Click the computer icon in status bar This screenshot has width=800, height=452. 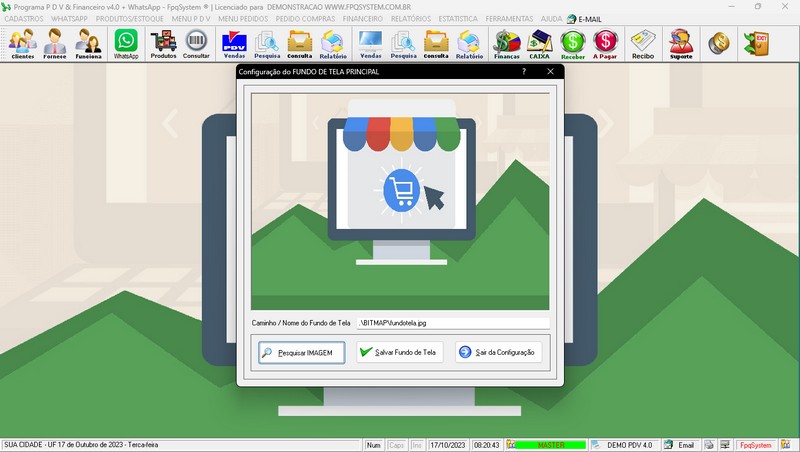(724, 445)
